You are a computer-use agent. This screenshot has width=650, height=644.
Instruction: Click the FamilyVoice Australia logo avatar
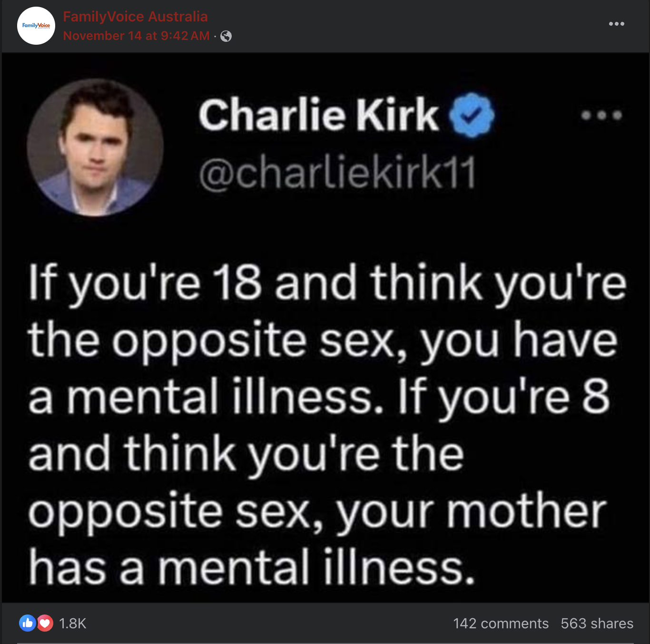[36, 26]
